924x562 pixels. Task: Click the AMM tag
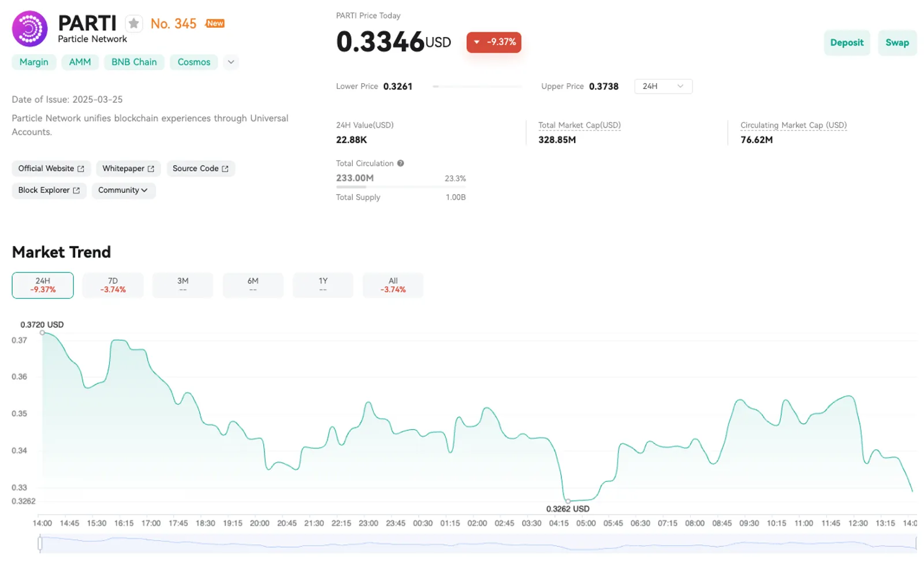(80, 62)
